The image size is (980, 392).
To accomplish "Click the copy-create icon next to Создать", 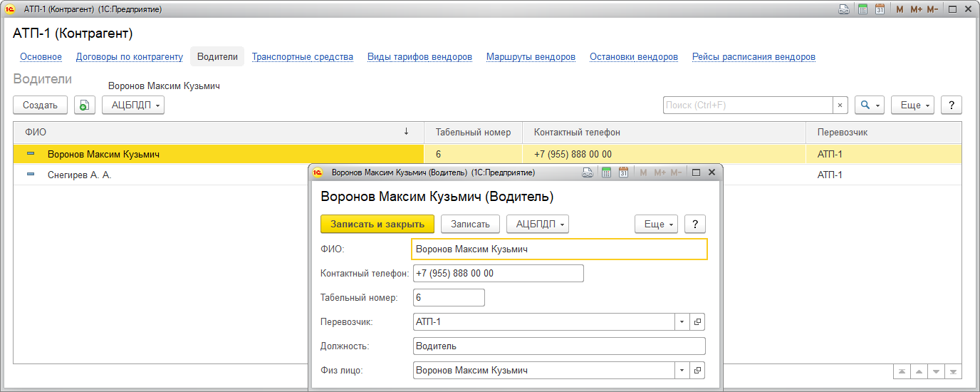I will pos(85,105).
